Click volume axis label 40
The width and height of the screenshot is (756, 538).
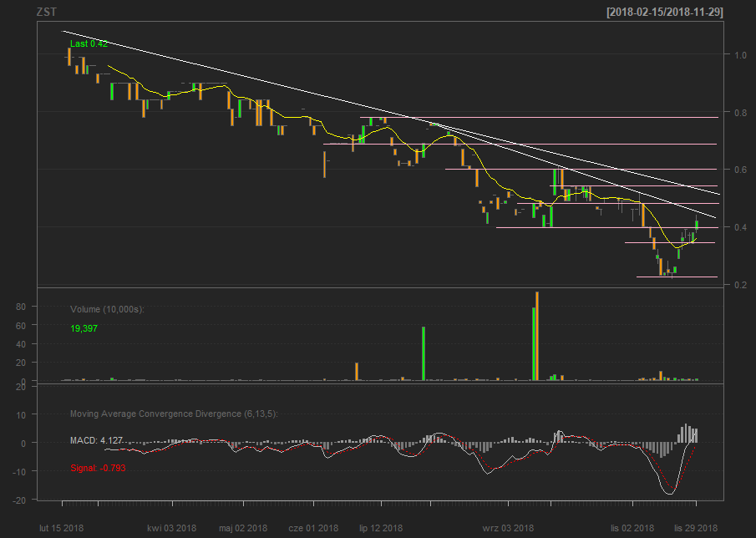click(x=21, y=344)
